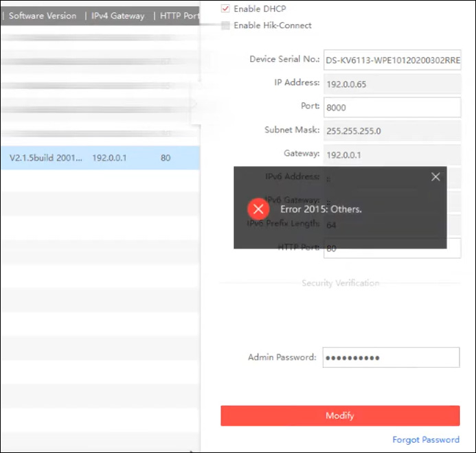This screenshot has width=476, height=453.
Task: Click the Admin Password field
Action: tap(391, 358)
